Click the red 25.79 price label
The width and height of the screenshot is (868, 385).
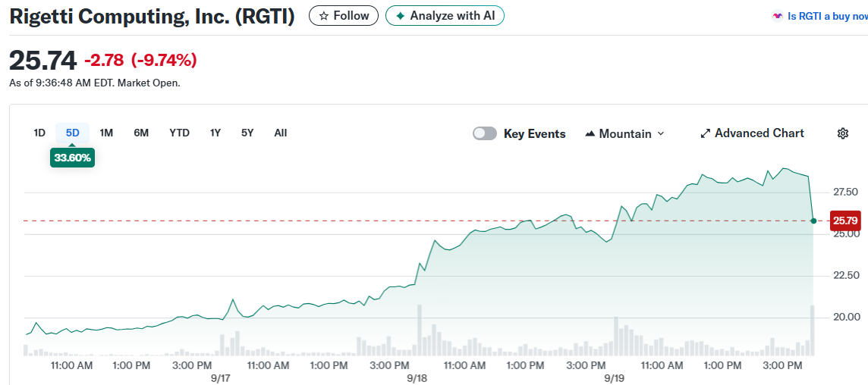point(845,221)
